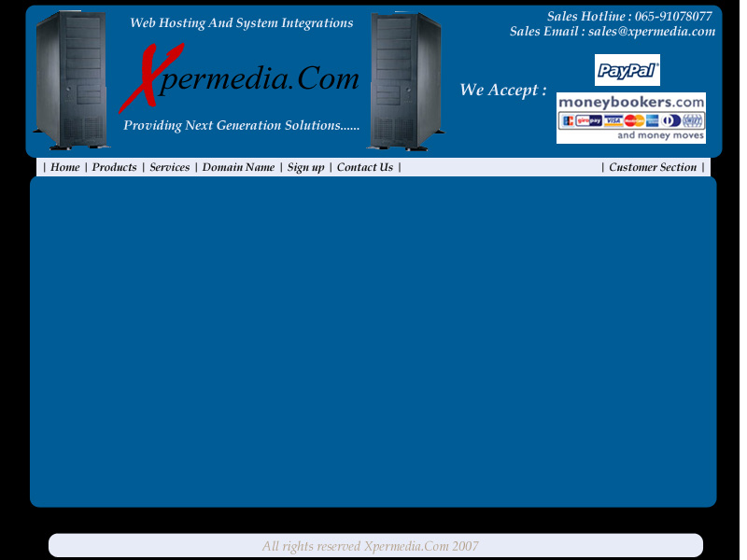Open the Customer Section link
The height and width of the screenshot is (560, 747).
653,168
